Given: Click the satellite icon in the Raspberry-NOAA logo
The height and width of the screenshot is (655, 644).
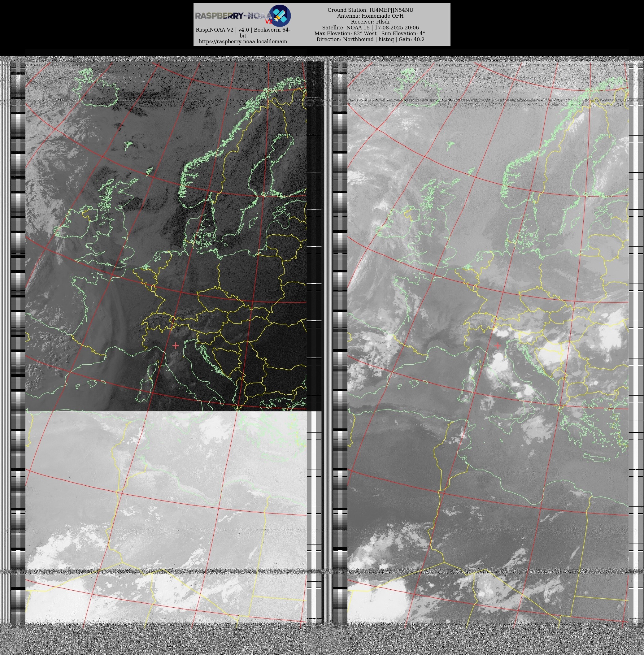Looking at the screenshot, I should [280, 15].
